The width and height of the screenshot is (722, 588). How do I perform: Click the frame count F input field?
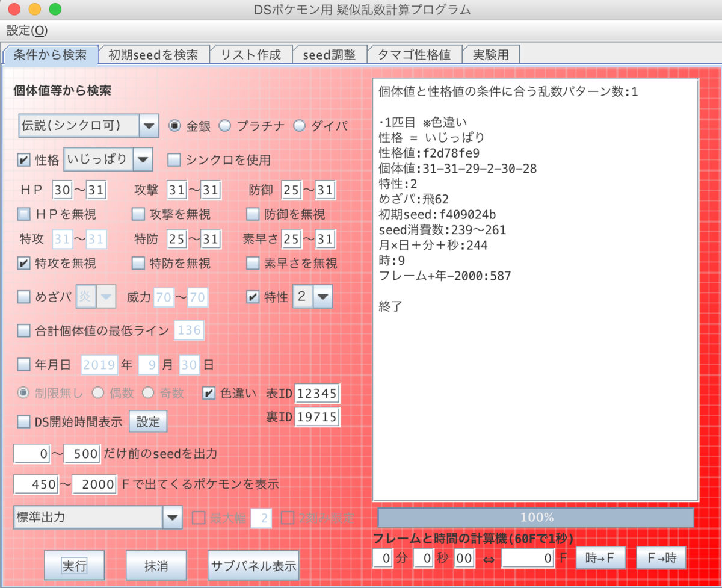528,558
